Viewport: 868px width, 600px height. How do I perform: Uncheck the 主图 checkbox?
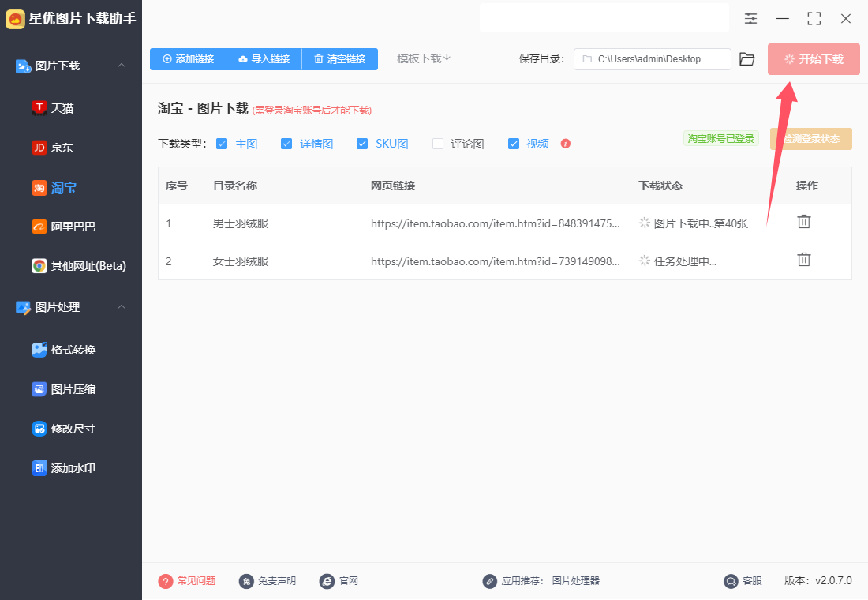point(222,144)
